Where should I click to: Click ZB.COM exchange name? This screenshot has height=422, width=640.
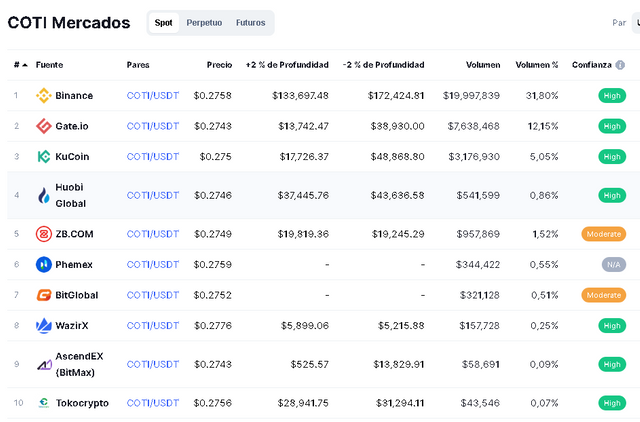74,234
